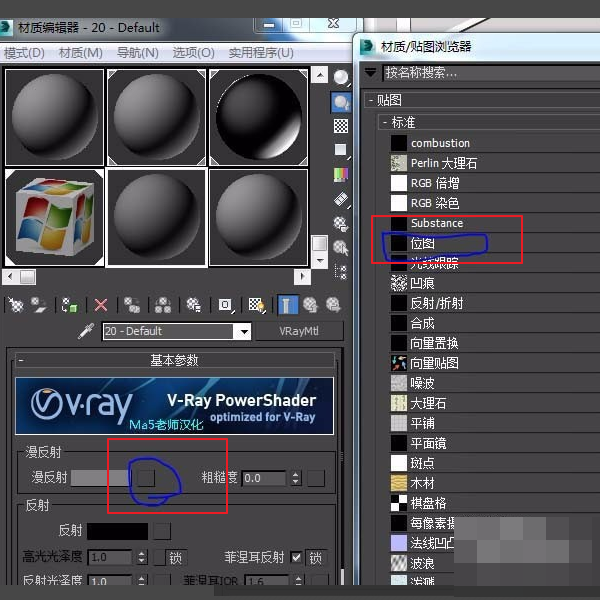Viewport: 600px width, 600px height.
Task: Click the 高光光泽度 map slot button
Action: (x=159, y=558)
